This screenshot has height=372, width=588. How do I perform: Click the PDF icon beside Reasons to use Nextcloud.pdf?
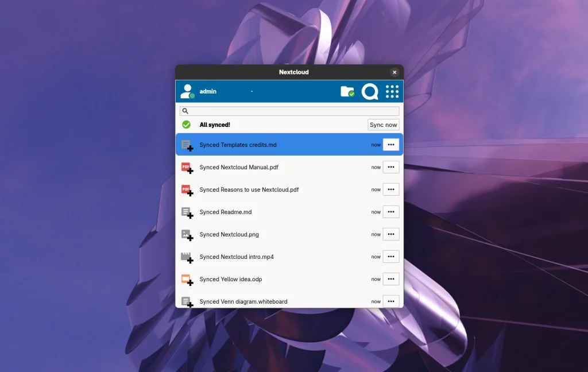(x=186, y=189)
